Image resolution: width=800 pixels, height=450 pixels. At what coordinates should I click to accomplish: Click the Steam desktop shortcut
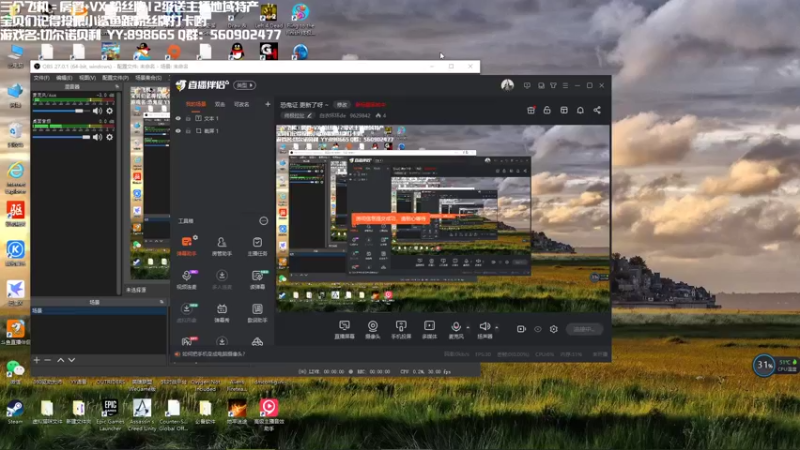coord(15,412)
